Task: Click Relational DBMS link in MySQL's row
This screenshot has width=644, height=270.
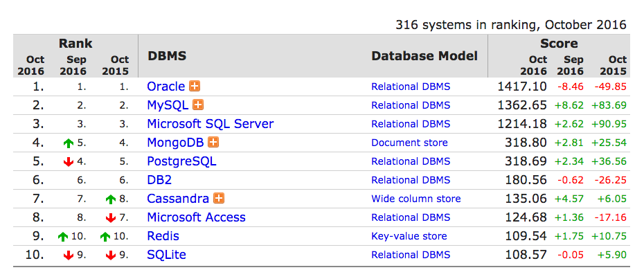Action: pos(411,105)
